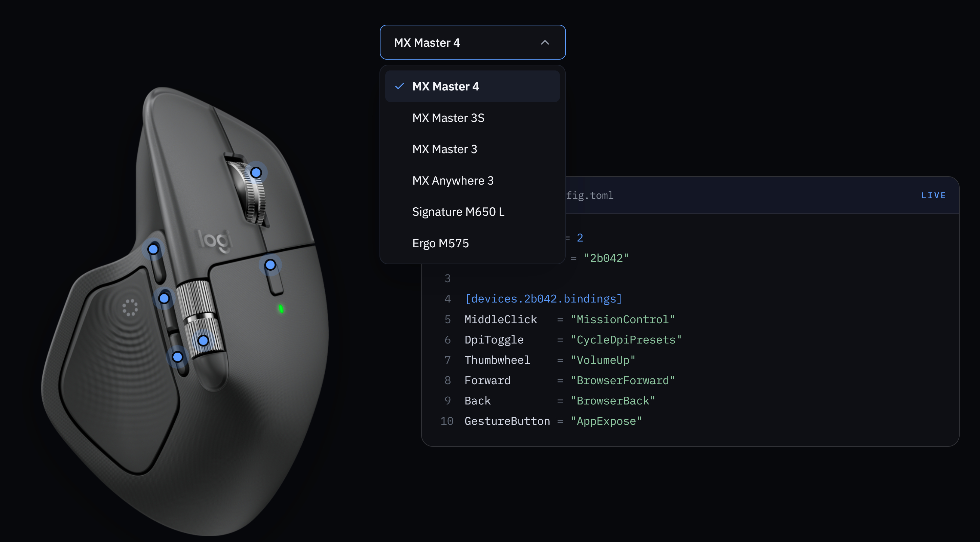Choose the Ergo M575 device
The width and height of the screenshot is (980, 542).
pyautogui.click(x=473, y=243)
